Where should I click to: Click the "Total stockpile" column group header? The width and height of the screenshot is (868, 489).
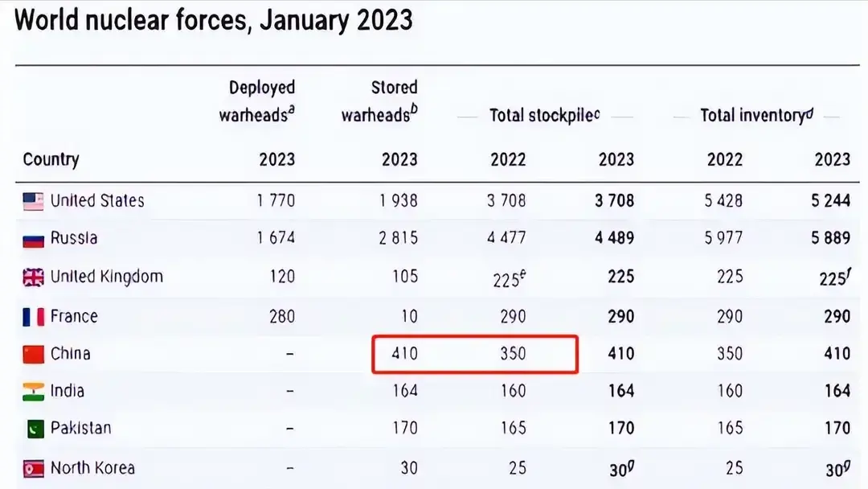coord(545,115)
